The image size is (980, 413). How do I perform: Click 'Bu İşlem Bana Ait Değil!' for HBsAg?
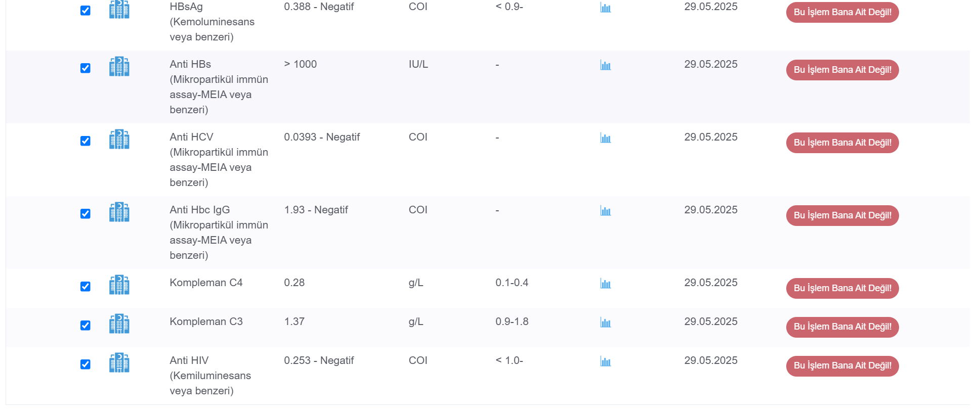[x=842, y=12]
